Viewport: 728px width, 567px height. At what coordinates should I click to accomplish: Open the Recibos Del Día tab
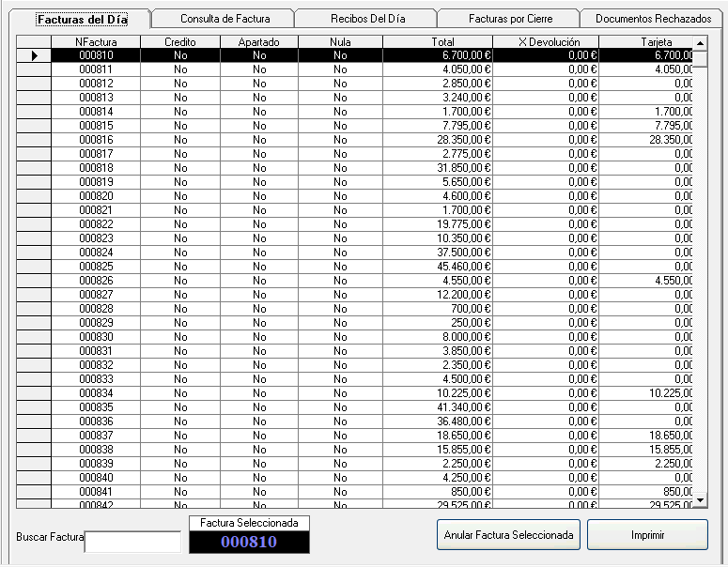tap(366, 19)
